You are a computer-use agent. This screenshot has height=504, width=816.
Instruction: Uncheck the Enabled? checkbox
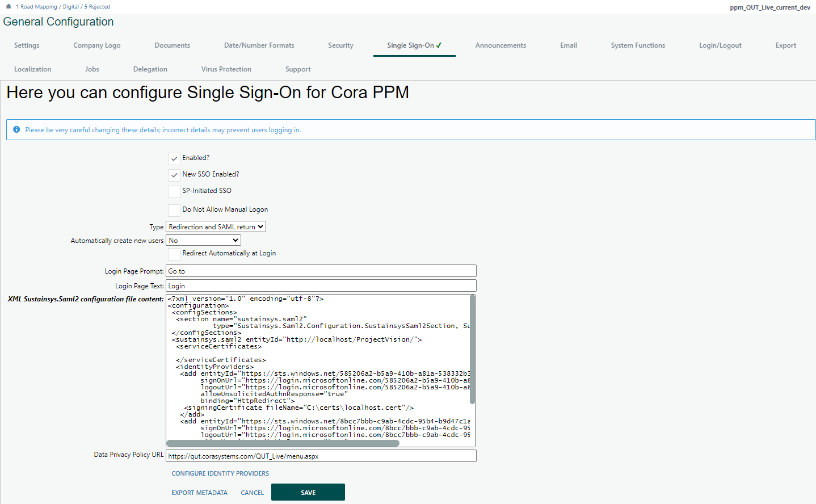174,158
